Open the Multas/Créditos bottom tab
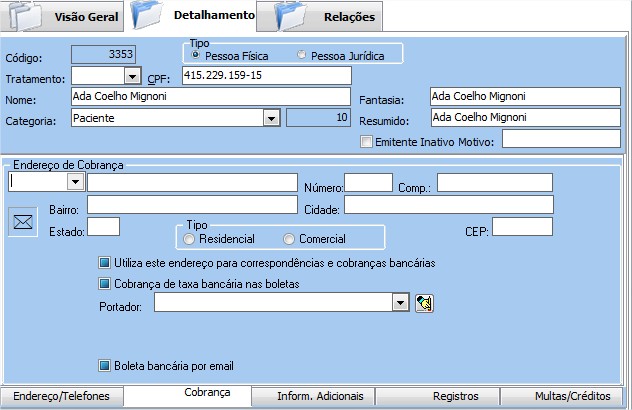The height and width of the screenshot is (410, 632). tap(567, 396)
